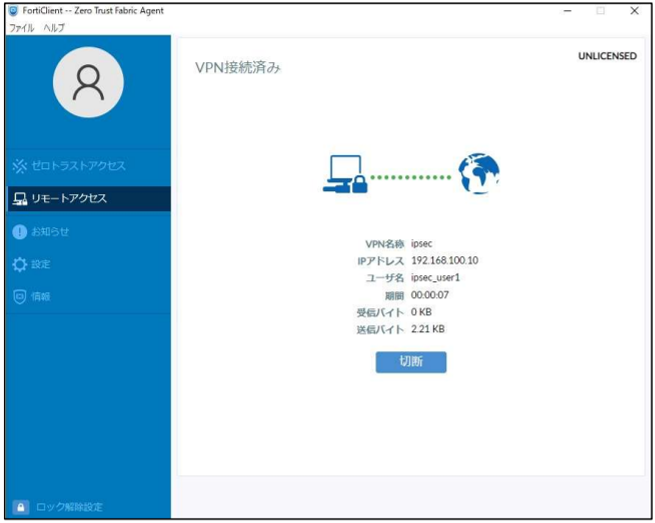The width and height of the screenshot is (655, 523).
Task: Click the UNLICENSED status label
Action: click(x=607, y=57)
